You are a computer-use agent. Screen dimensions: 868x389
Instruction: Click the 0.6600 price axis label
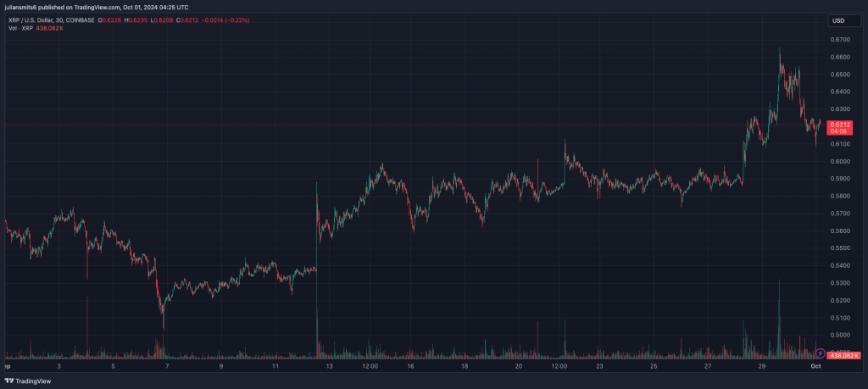[x=840, y=57]
